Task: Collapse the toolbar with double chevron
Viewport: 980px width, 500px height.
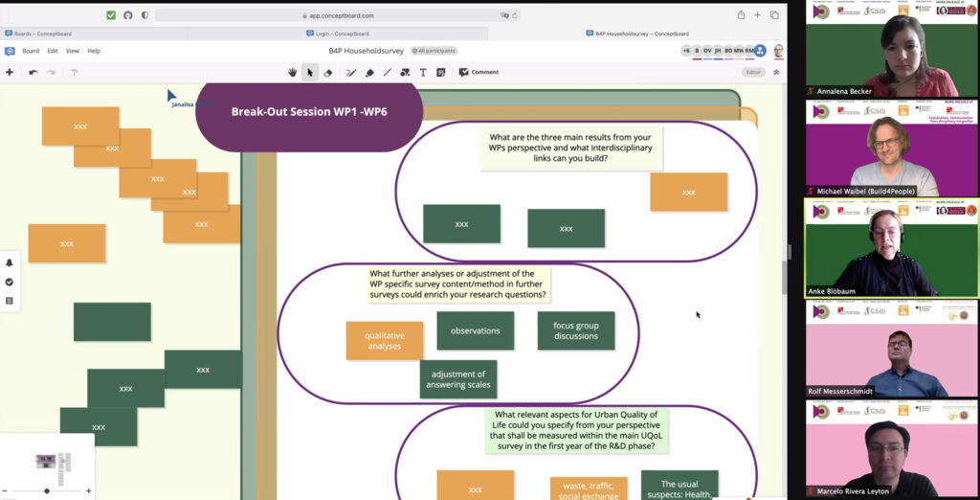Action: pos(776,73)
